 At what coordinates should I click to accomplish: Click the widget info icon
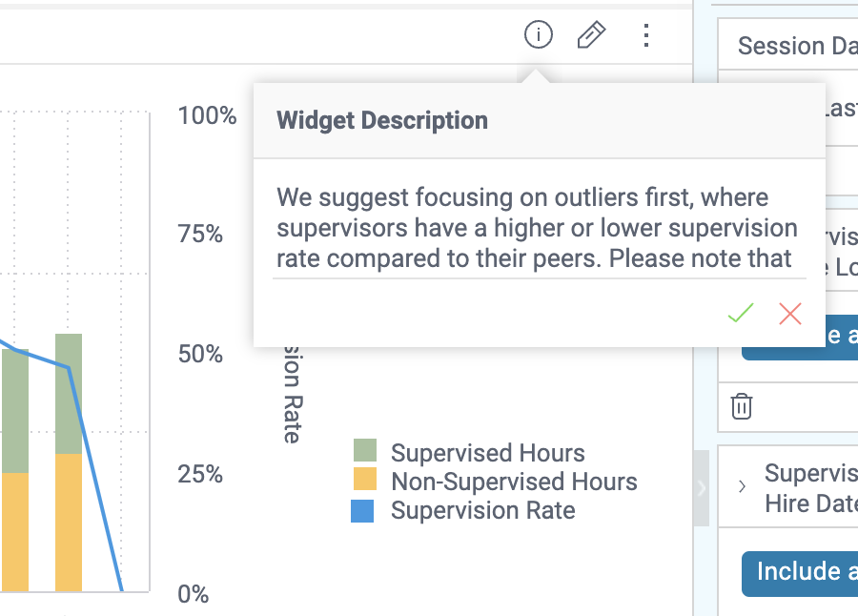click(539, 36)
